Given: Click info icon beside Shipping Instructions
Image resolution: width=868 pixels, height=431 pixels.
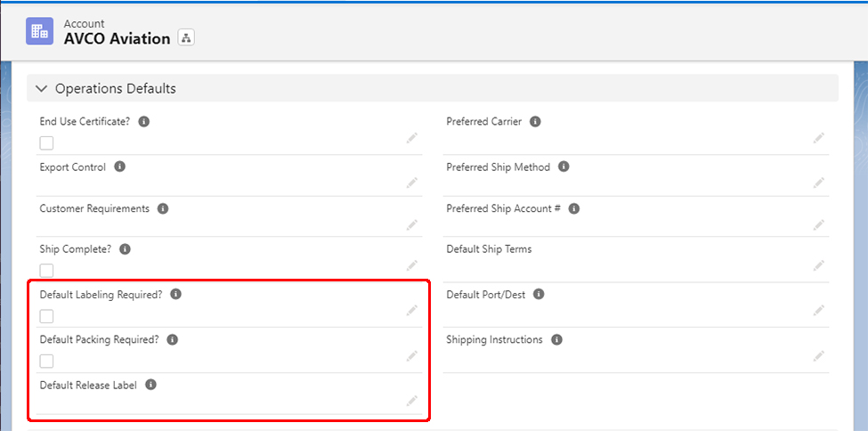Looking at the screenshot, I should [x=556, y=340].
